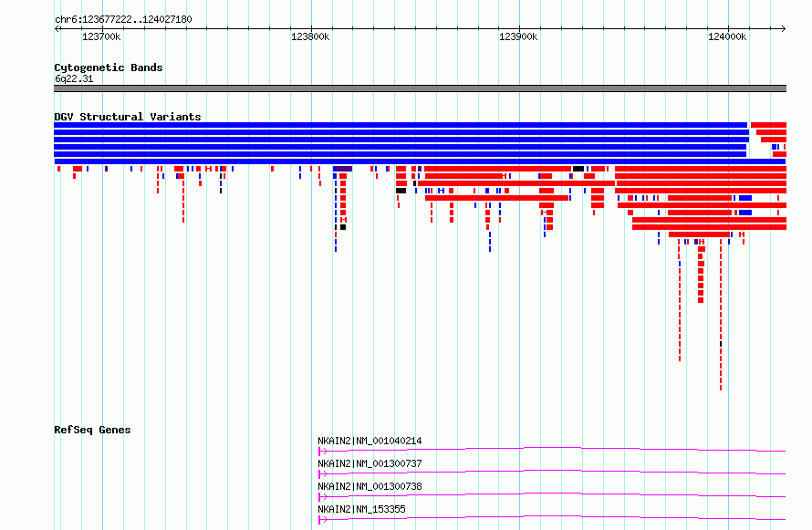
Task: Open the Cytogenetic Bands track title
Action: pyautogui.click(x=109, y=68)
